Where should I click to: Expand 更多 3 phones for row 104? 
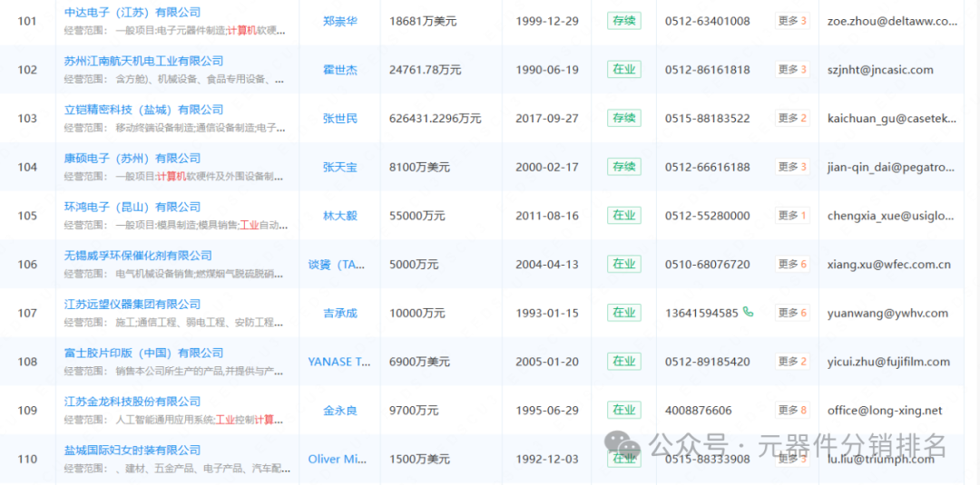[x=792, y=167]
